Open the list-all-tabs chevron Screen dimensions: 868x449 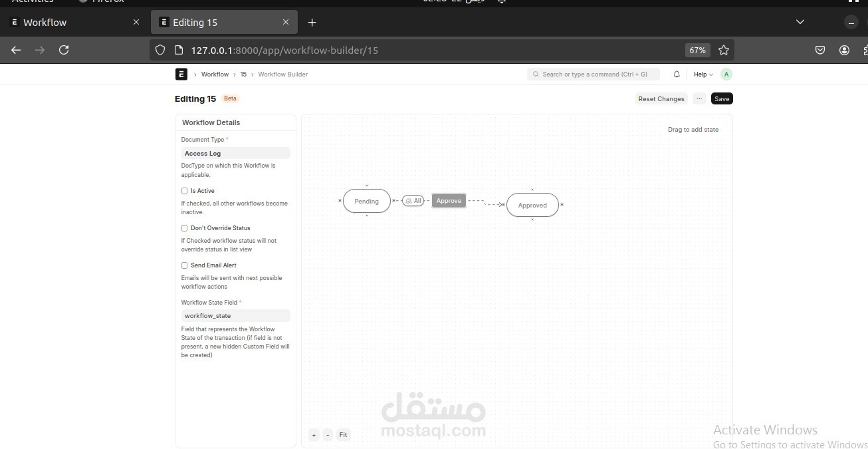point(800,22)
